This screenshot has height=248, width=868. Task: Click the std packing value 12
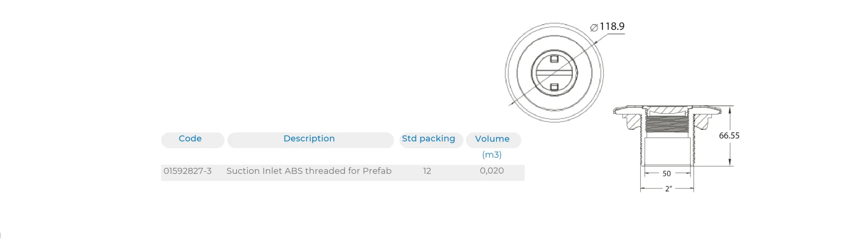pos(427,171)
